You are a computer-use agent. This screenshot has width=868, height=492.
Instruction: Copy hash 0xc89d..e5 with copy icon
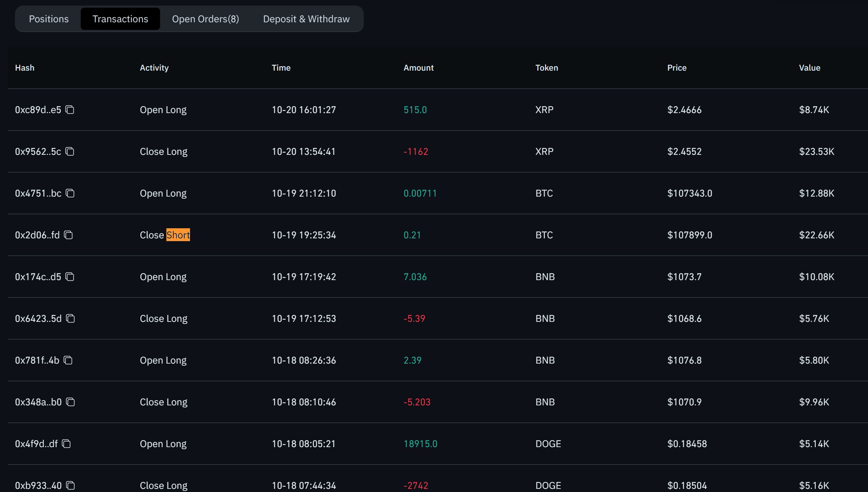[70, 110]
